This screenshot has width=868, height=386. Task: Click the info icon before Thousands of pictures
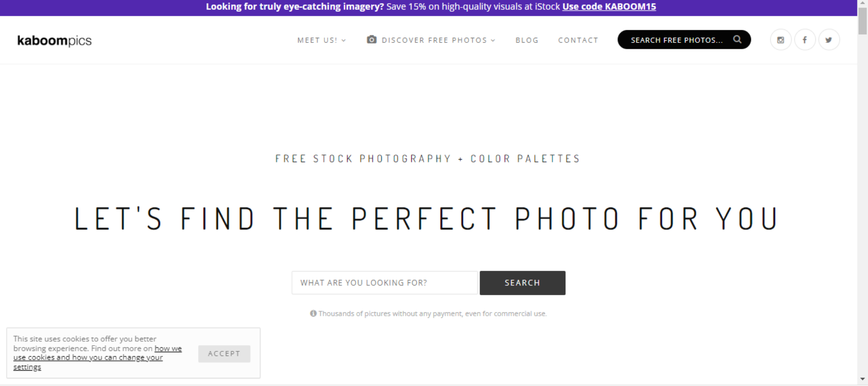(x=313, y=314)
